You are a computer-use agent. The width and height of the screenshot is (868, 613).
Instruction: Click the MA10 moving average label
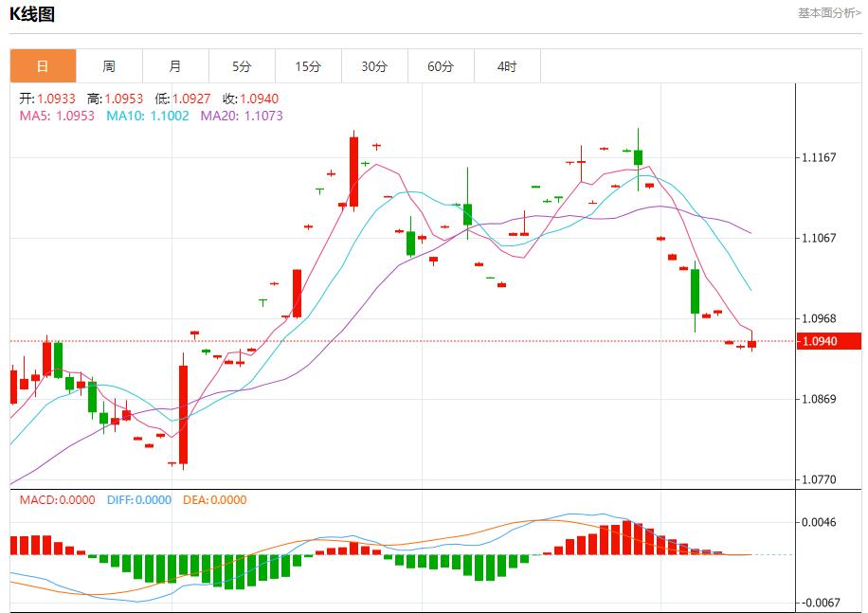147,116
